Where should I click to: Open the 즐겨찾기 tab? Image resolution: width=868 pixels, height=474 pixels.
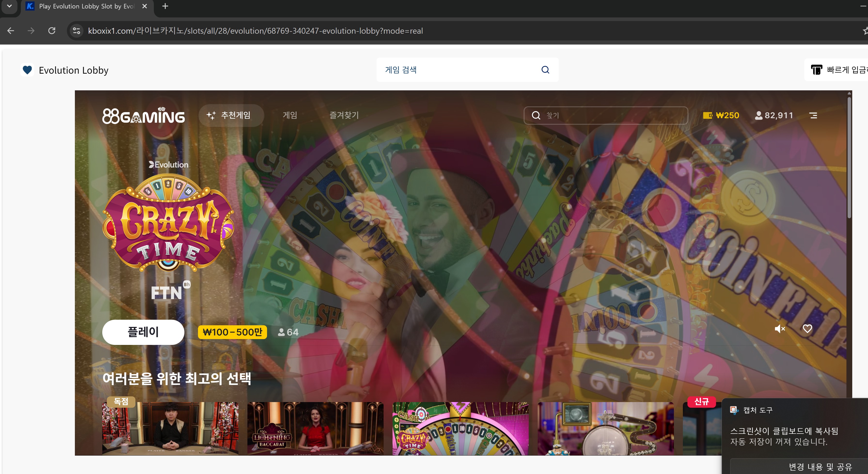click(344, 116)
